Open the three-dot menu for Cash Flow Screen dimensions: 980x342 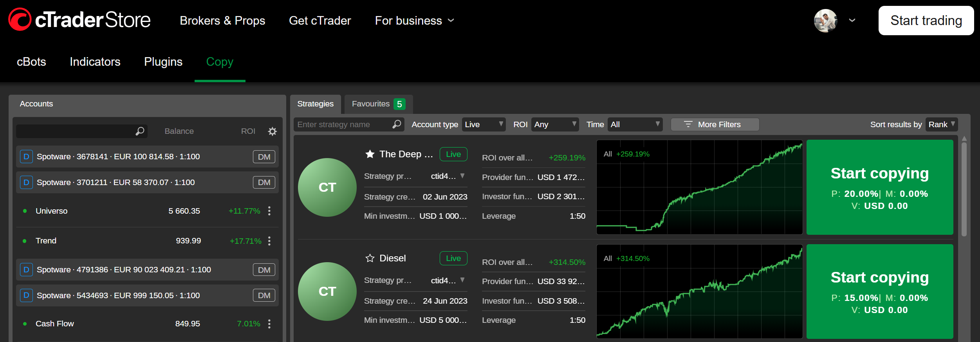[269, 324]
